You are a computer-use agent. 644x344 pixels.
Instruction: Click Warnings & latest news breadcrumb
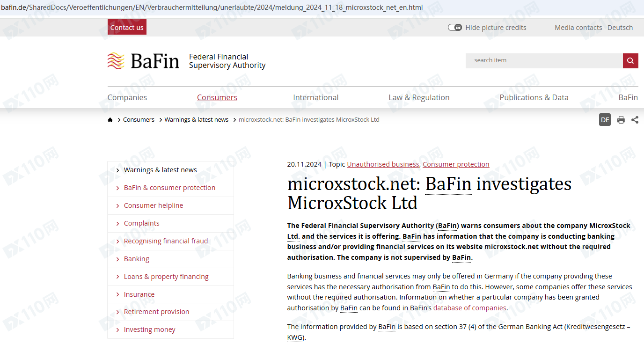tap(196, 120)
